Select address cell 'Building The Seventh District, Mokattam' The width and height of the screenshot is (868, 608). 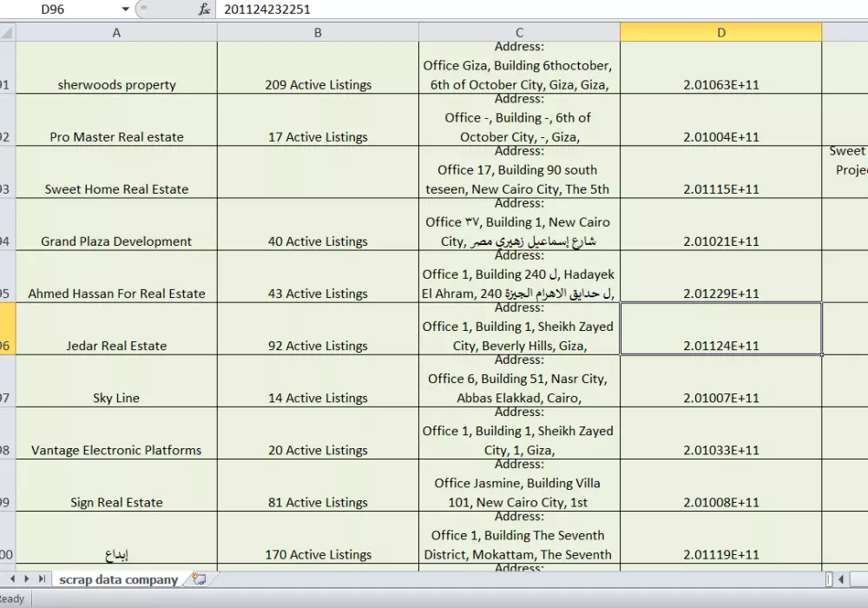519,538
